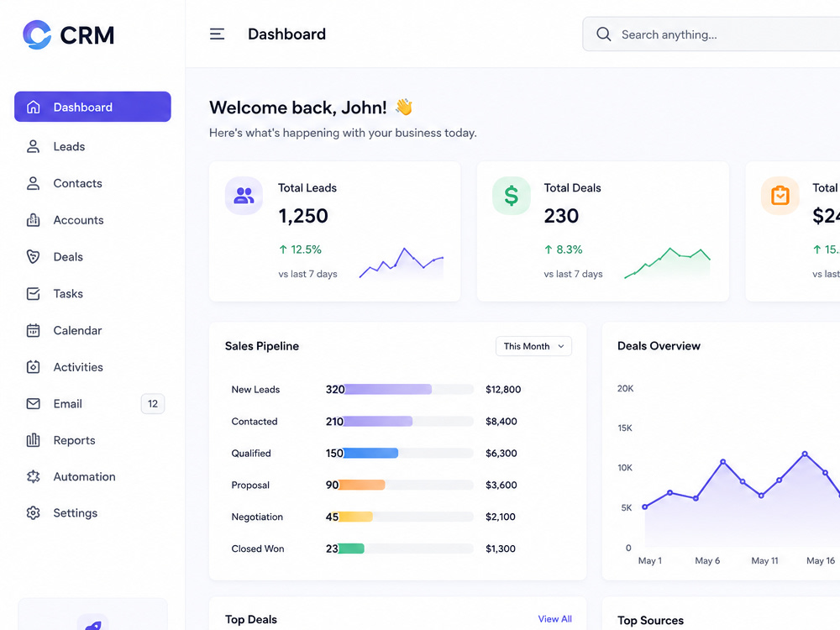Click the Email unread badge 12
This screenshot has width=840, height=630.
[x=153, y=404]
